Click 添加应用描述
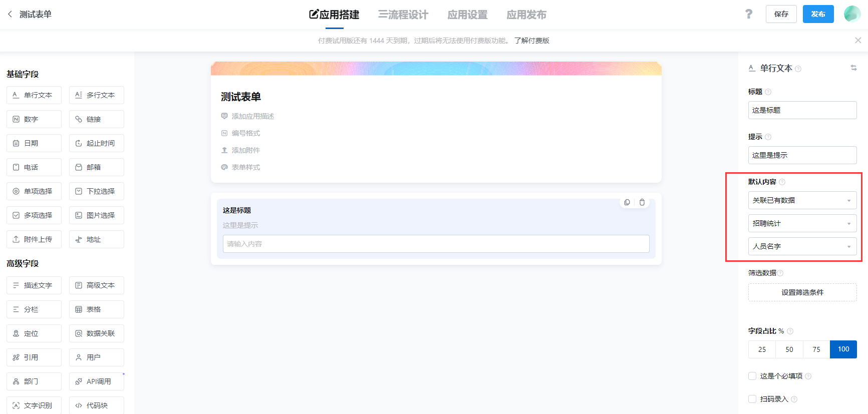The height and width of the screenshot is (414, 868). (x=252, y=116)
